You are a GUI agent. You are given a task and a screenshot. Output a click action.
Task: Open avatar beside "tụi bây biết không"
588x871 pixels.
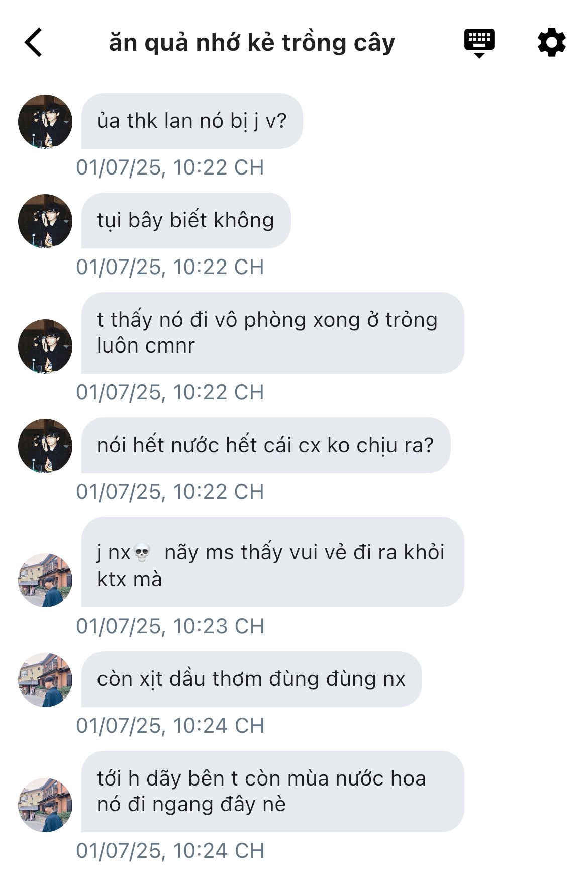(45, 221)
